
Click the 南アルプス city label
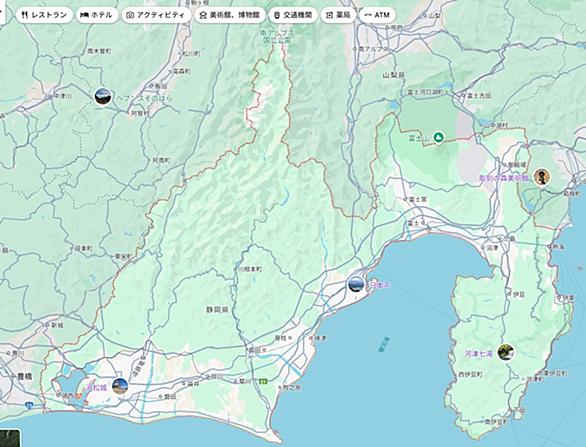point(372,49)
